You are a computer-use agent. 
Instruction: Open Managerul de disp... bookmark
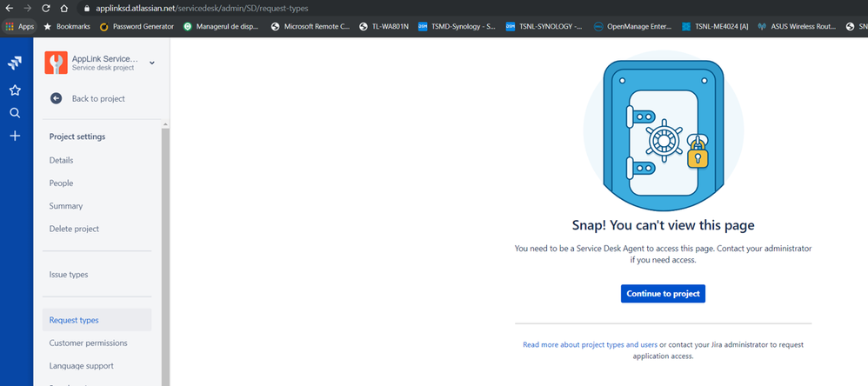coord(221,26)
